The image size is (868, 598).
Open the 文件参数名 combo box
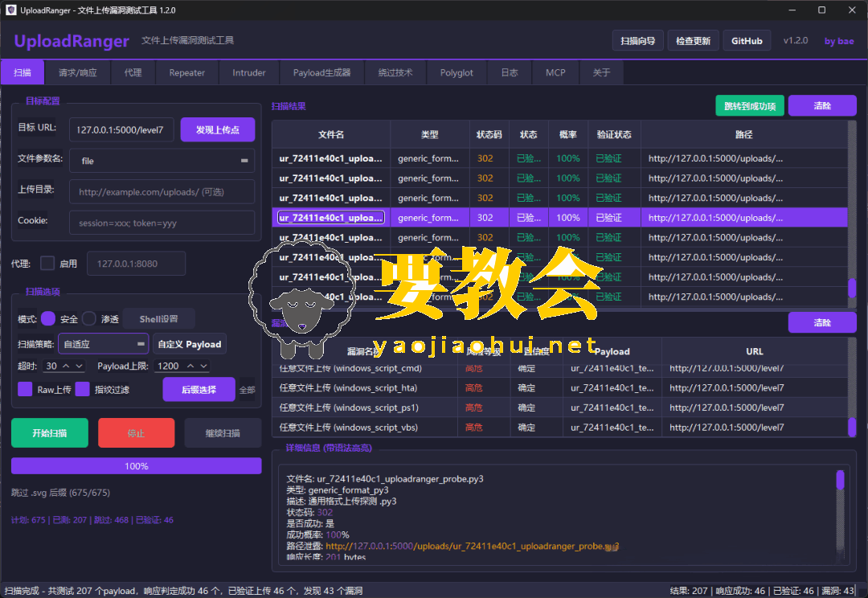[162, 161]
